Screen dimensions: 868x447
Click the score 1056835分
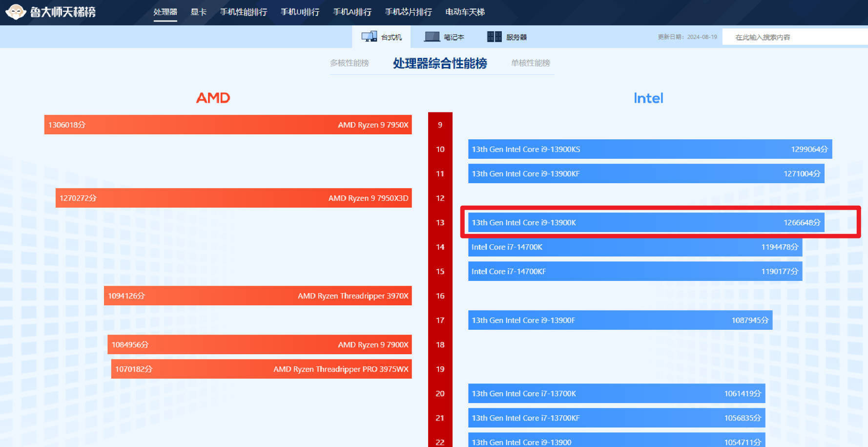pyautogui.click(x=743, y=418)
